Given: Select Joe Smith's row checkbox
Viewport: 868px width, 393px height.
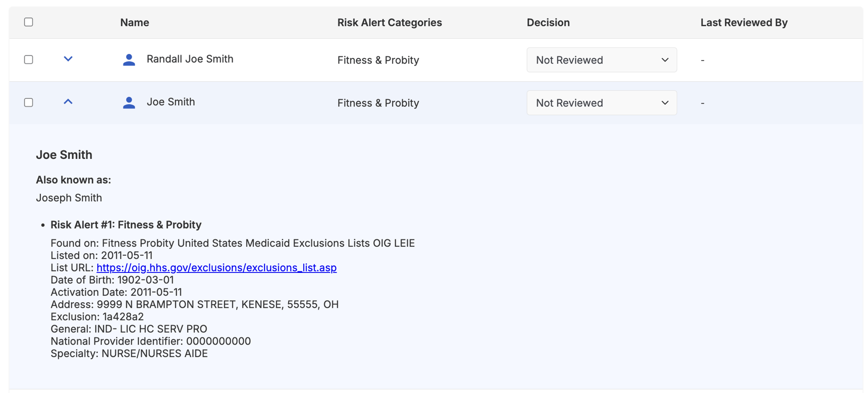Looking at the screenshot, I should coord(29,102).
